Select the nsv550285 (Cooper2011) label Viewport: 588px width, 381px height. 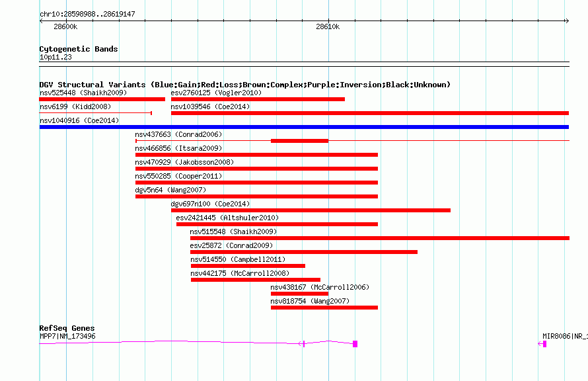coord(178,176)
